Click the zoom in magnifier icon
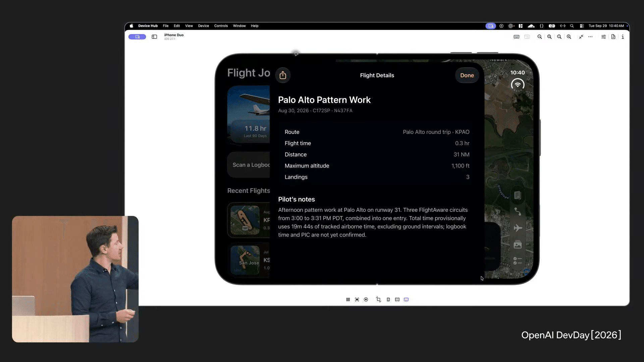This screenshot has width=644, height=362. point(569,37)
